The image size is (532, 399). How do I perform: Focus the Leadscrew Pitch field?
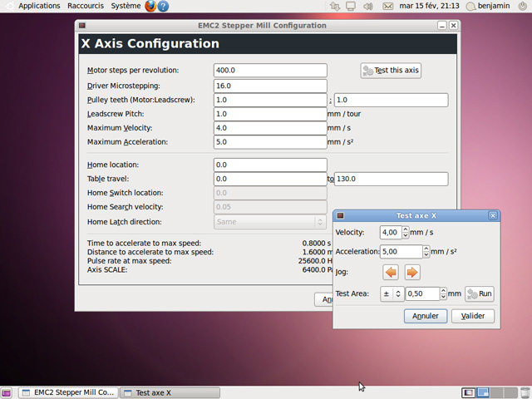270,114
